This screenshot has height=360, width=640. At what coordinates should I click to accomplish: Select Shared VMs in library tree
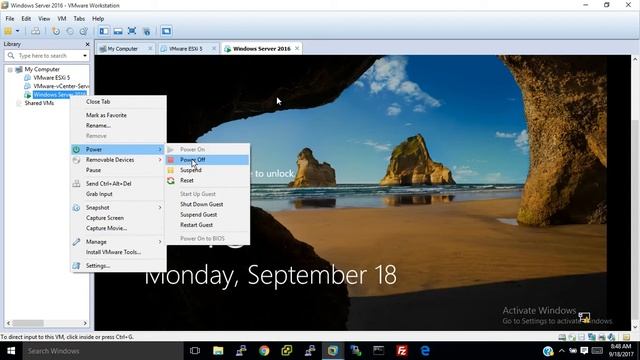39,103
